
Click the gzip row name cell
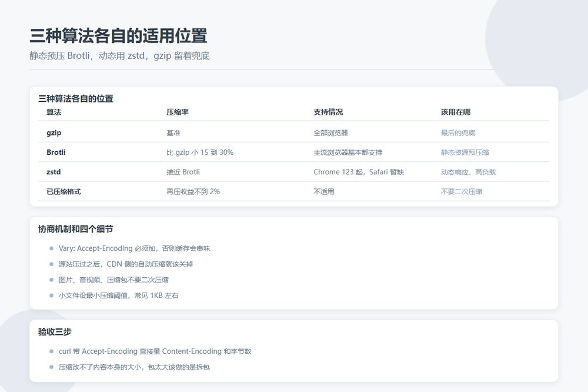click(x=54, y=132)
